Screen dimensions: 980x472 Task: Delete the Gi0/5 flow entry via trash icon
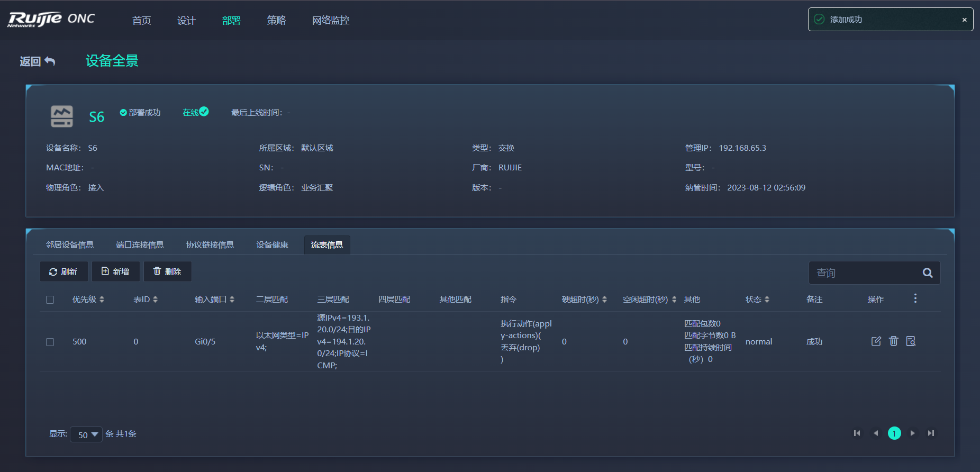pos(894,341)
